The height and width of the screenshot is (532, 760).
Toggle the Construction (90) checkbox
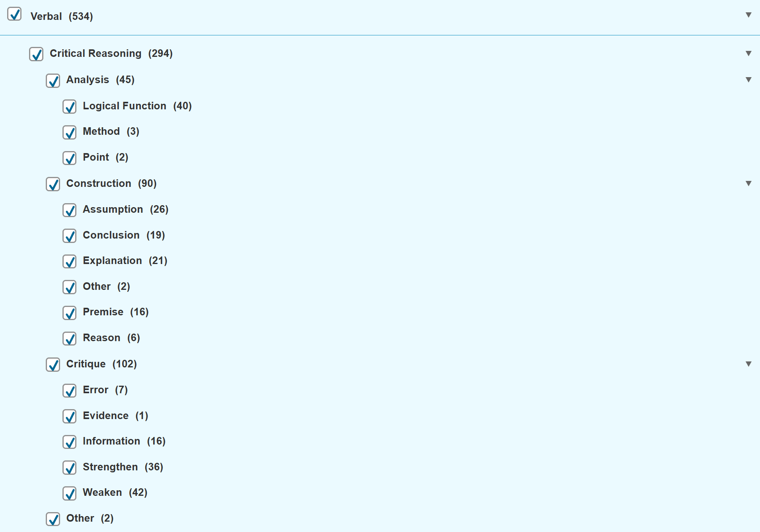click(53, 184)
